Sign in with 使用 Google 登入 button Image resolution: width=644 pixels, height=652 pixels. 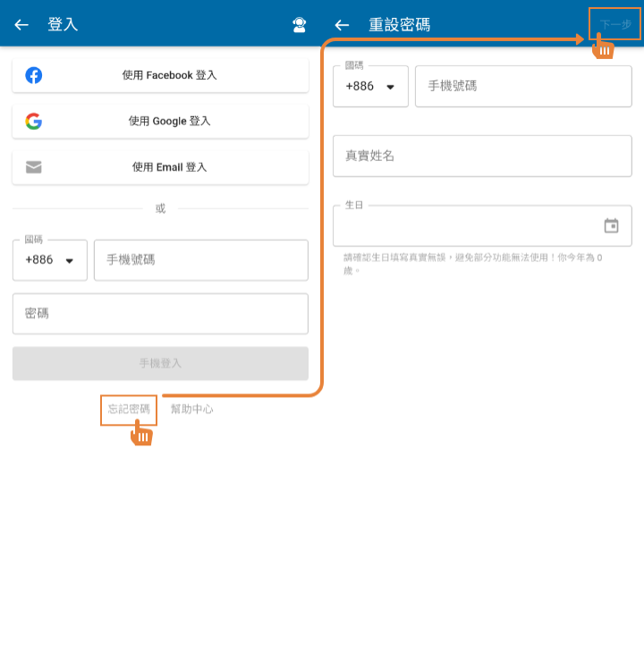(x=160, y=121)
